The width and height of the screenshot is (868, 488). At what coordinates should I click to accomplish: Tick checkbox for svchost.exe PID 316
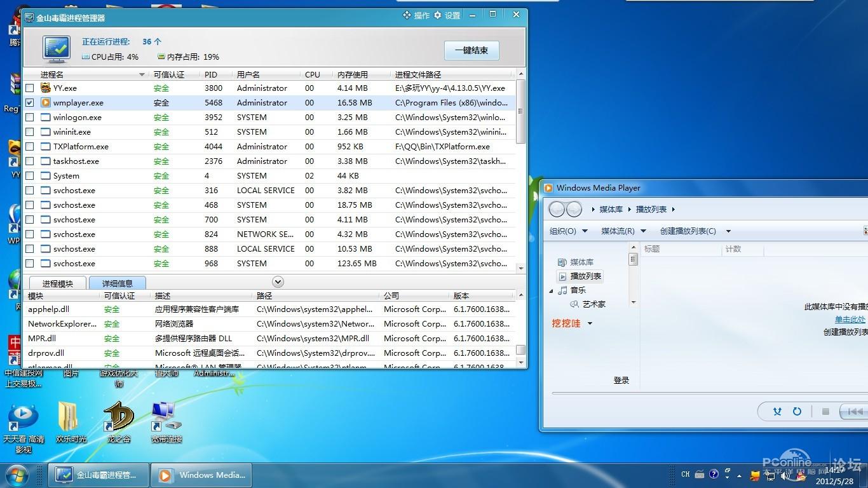[x=30, y=191]
